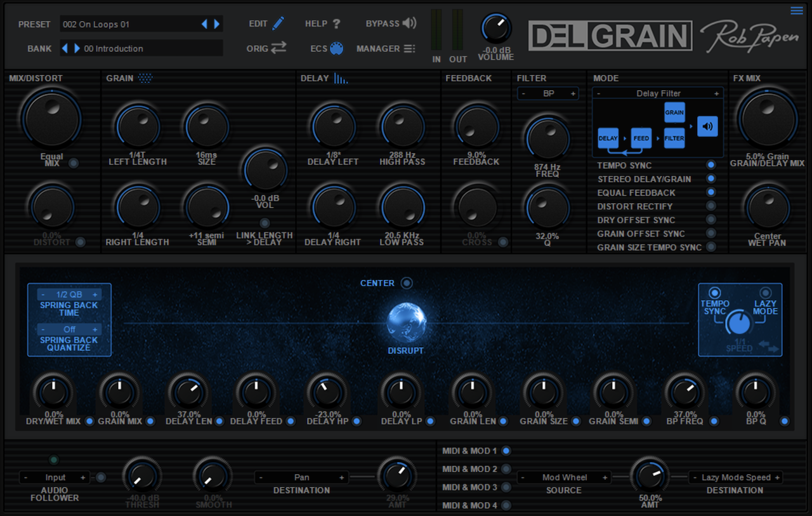Toggle Stereo Delay/Grain mode option
812x516 pixels.
pos(711,179)
